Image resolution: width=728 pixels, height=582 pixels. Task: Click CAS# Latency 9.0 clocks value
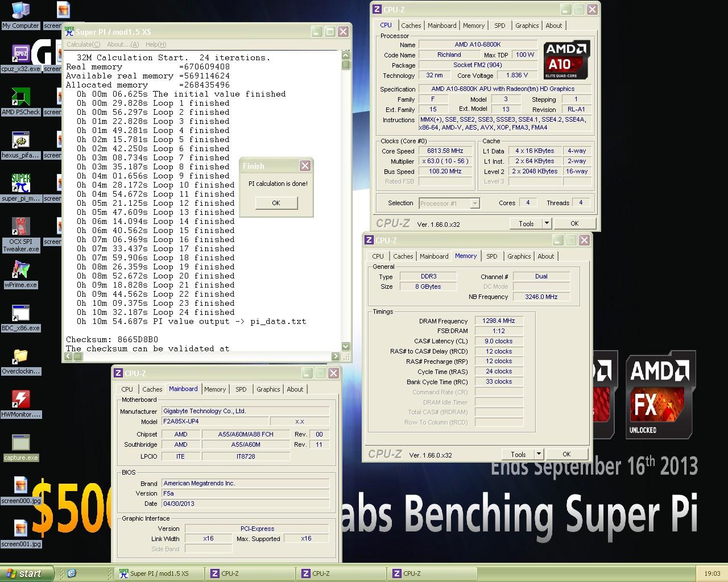coord(499,341)
